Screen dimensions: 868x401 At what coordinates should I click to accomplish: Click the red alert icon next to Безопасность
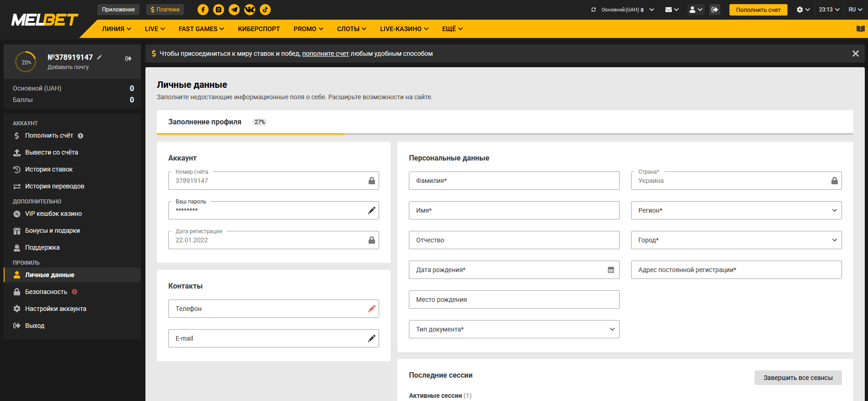(75, 292)
